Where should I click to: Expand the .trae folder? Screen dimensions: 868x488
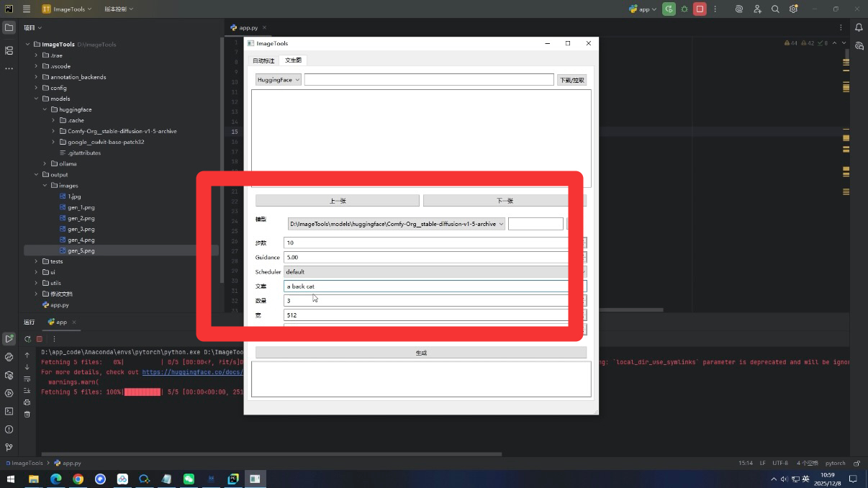pyautogui.click(x=37, y=55)
